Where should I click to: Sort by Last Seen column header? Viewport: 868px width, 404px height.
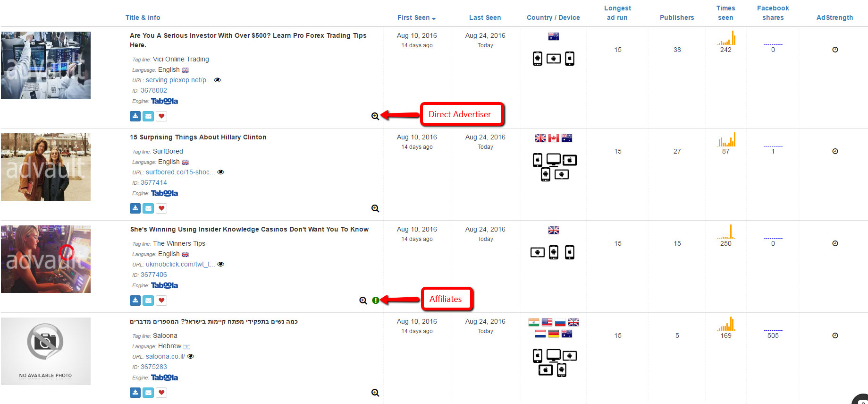coord(485,17)
